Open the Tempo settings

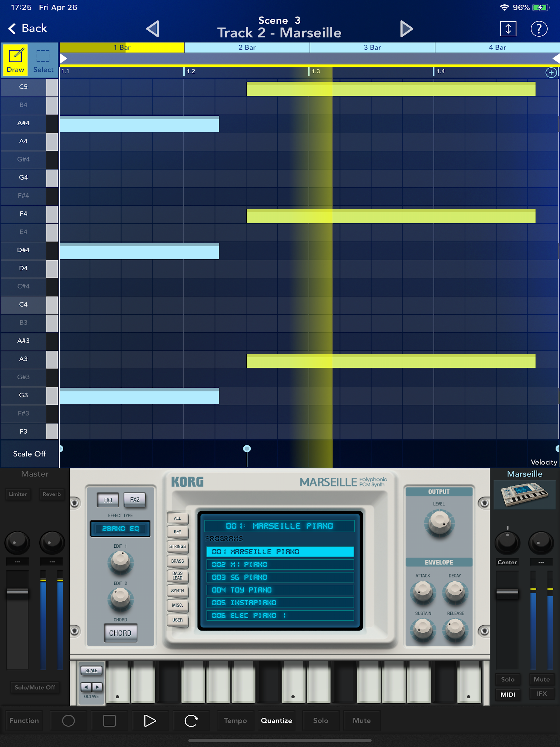235,721
